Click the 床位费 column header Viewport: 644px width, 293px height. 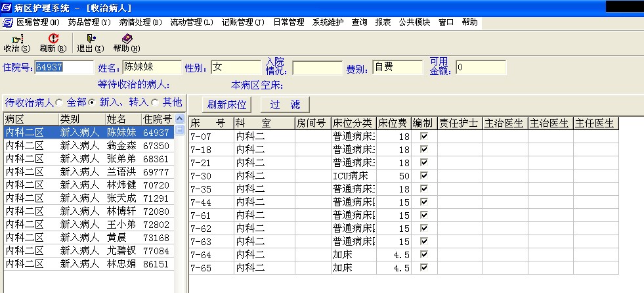393,123
